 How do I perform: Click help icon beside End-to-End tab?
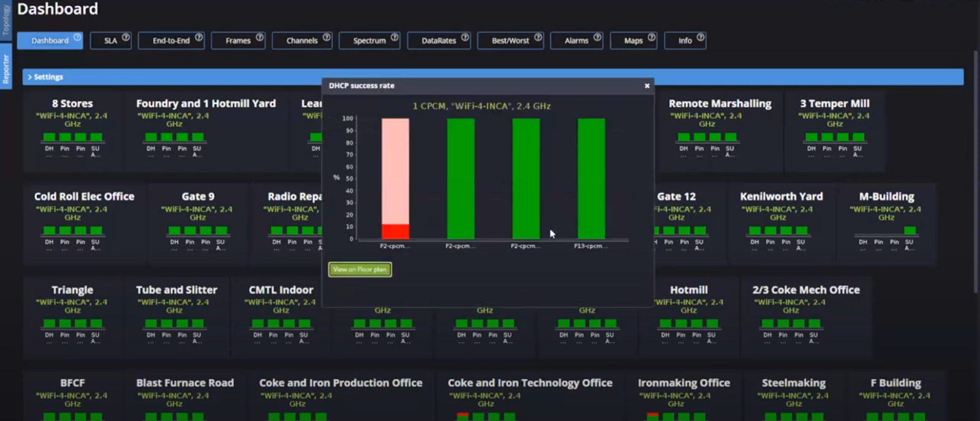click(199, 37)
